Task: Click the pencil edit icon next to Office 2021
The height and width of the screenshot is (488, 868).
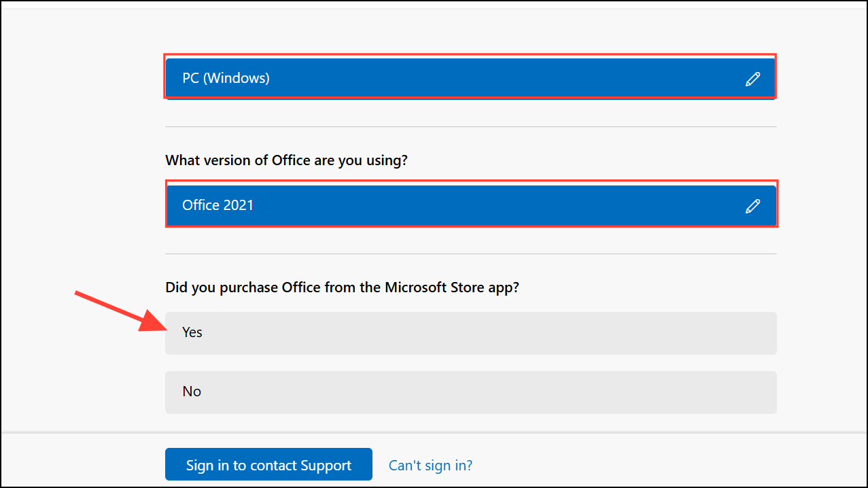Action: [753, 205]
